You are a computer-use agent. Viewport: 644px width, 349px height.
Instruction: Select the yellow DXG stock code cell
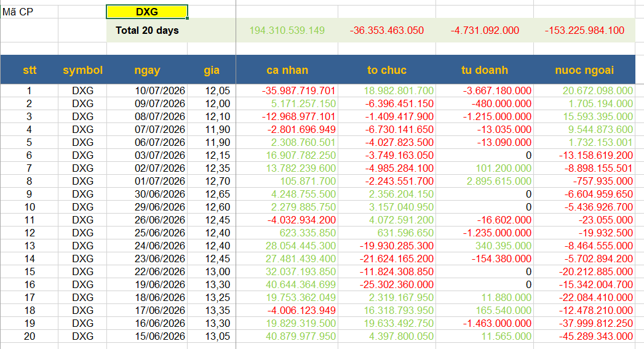(x=147, y=12)
